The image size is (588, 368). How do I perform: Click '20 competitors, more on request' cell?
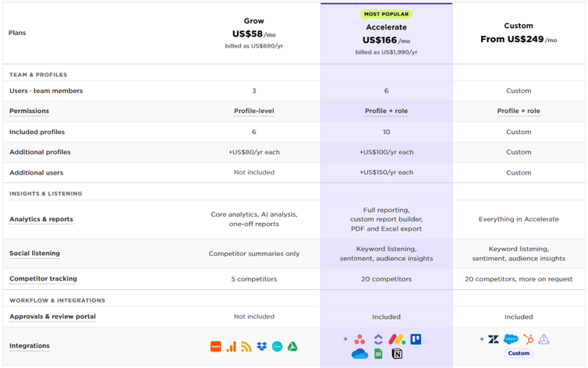(519, 279)
